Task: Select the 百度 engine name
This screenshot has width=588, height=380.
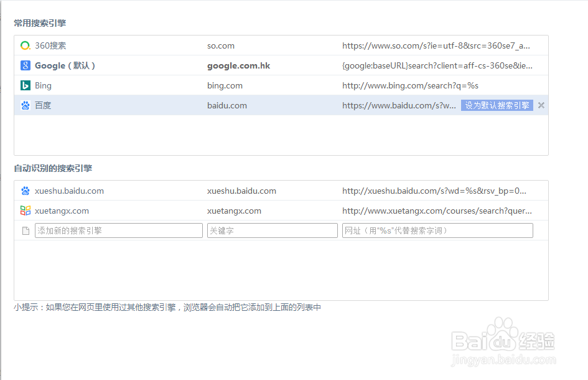Action: click(x=43, y=105)
